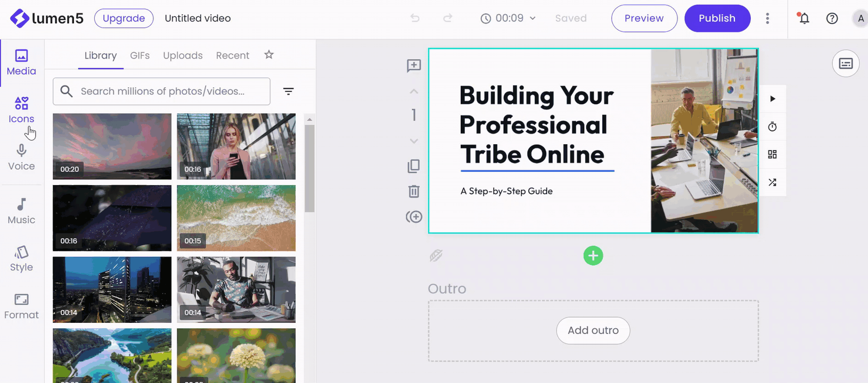
Task: Delete the scene with trash icon
Action: coord(414,191)
